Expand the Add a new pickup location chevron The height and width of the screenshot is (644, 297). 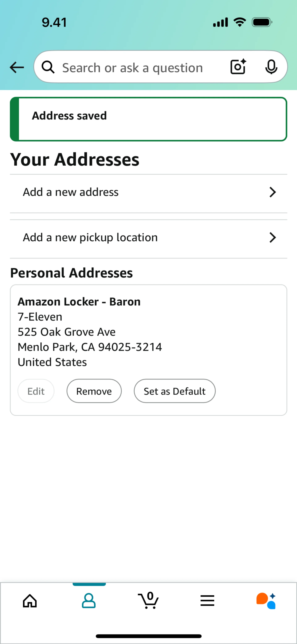pyautogui.click(x=273, y=238)
